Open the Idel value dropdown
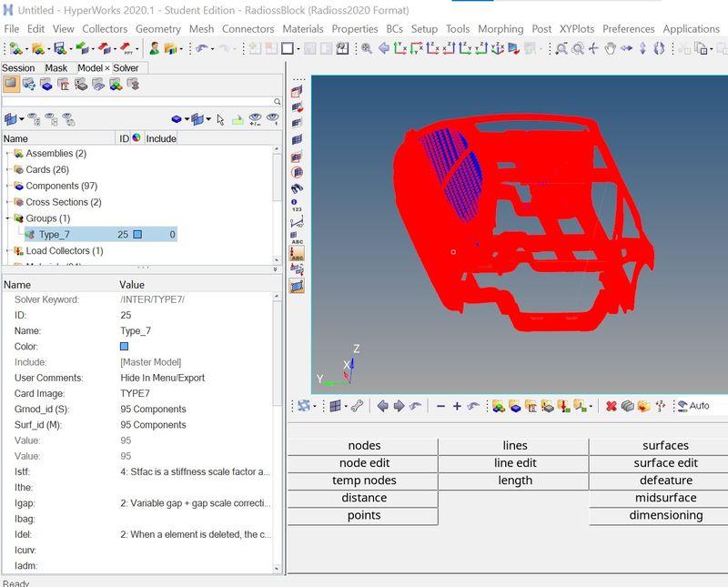 click(x=195, y=534)
